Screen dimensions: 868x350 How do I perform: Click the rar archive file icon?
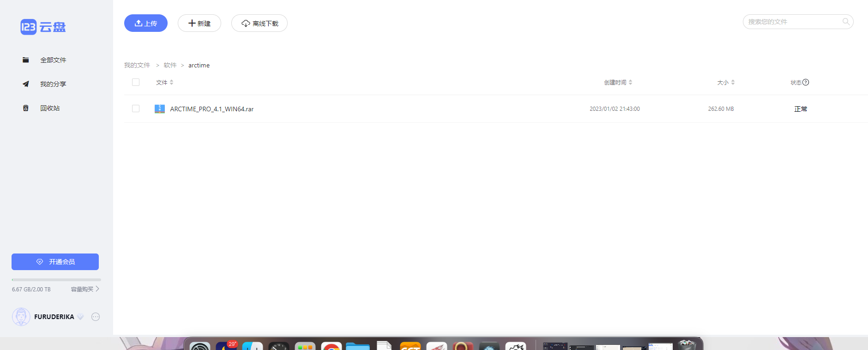pos(160,109)
